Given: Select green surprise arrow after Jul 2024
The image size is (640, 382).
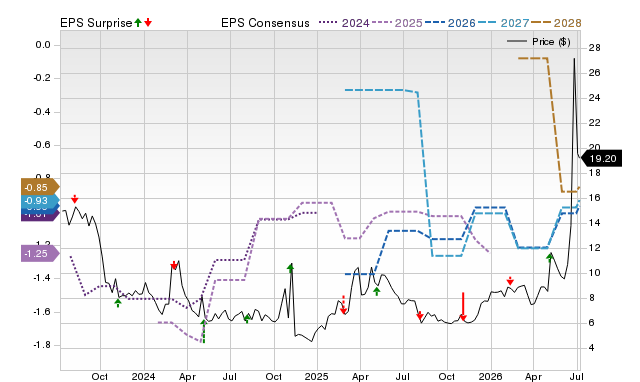Looking at the screenshot, I should pyautogui.click(x=247, y=319).
